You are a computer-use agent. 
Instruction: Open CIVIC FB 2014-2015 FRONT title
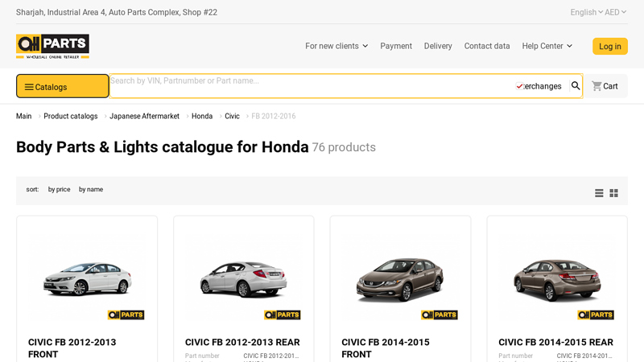tap(386, 348)
